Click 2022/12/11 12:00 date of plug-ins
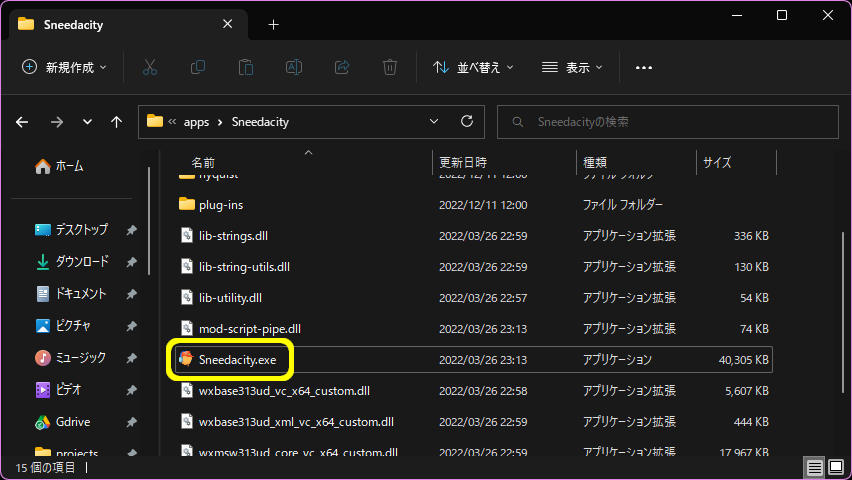Viewport: 852px width, 480px height. (483, 205)
